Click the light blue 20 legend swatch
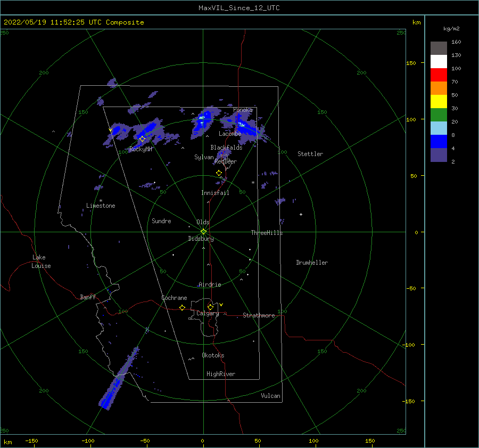 click(439, 128)
